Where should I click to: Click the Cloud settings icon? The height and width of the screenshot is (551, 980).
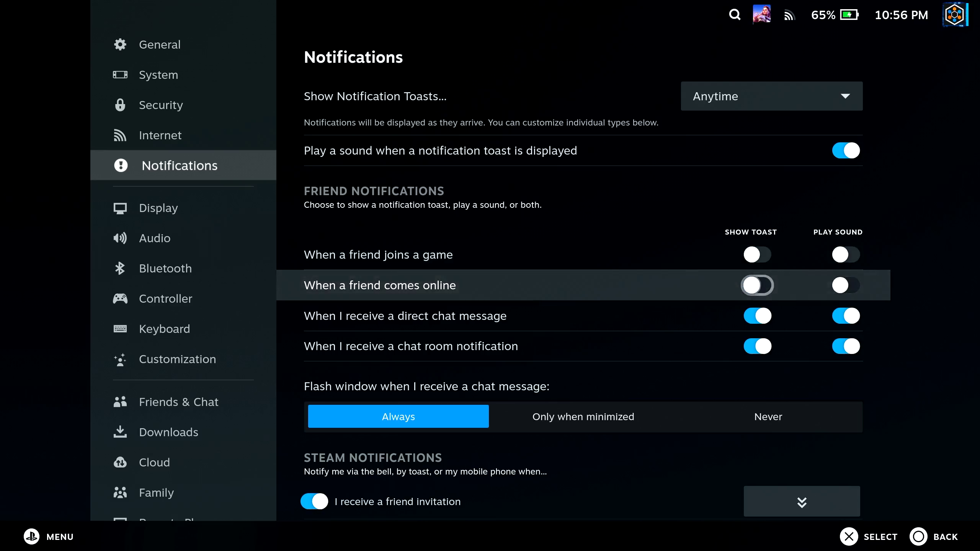point(120,462)
